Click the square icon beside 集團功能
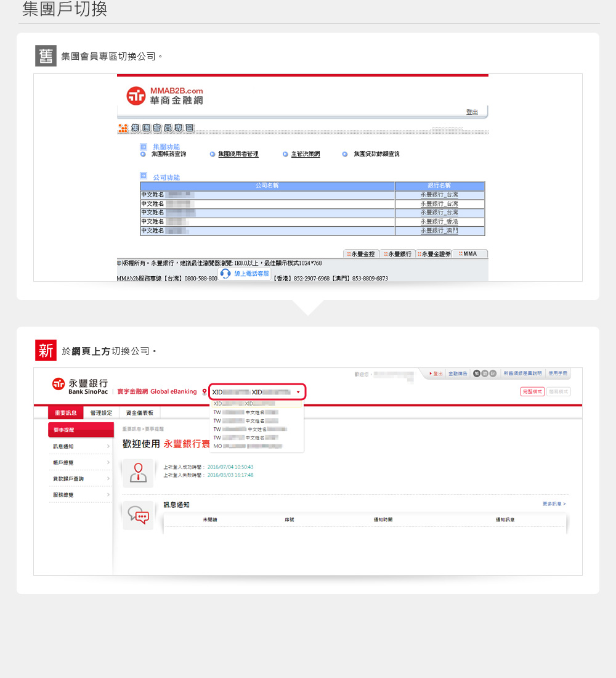Viewport: 616px width, 678px height. (144, 147)
